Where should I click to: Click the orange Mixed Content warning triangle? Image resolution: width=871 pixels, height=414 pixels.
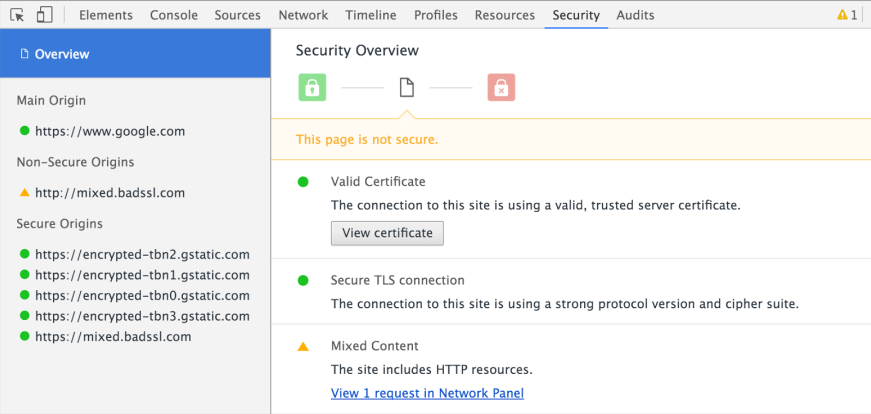[x=303, y=347]
